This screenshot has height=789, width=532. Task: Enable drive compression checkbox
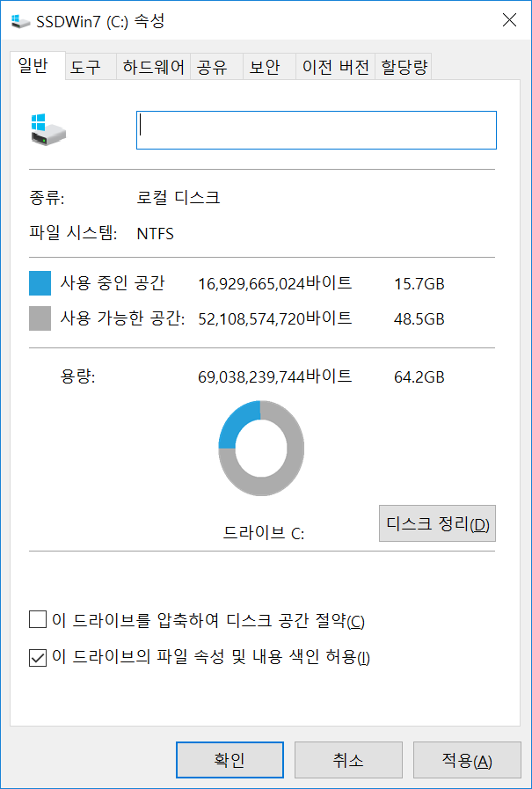(38, 620)
